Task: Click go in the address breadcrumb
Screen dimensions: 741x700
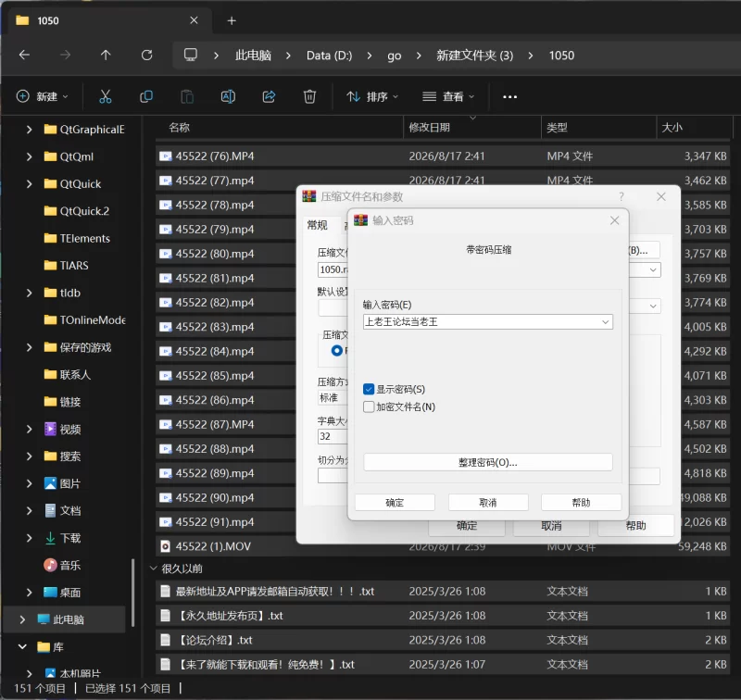Action: click(x=395, y=56)
